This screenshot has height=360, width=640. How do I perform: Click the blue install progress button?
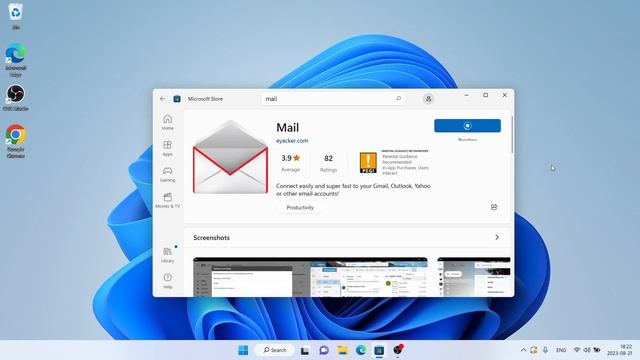point(467,126)
